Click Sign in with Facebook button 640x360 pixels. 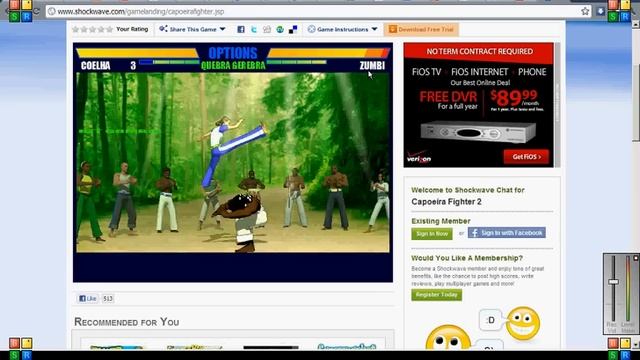pyautogui.click(x=507, y=233)
